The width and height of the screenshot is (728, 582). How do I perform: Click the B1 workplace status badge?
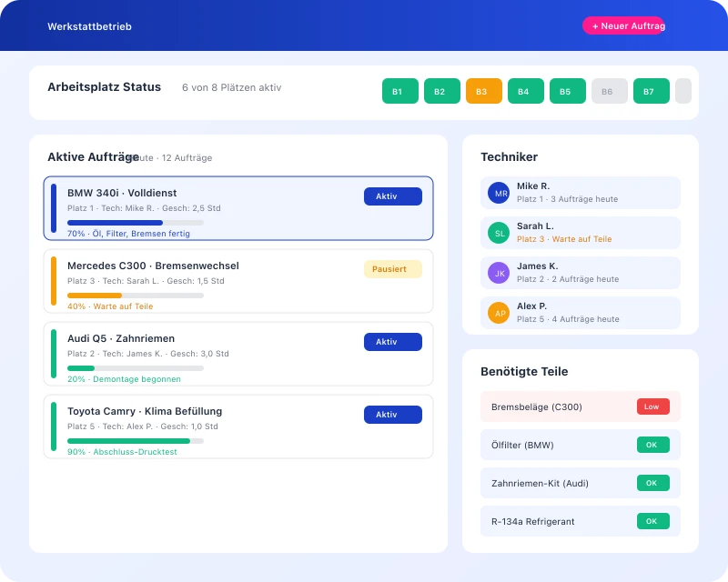pos(399,91)
